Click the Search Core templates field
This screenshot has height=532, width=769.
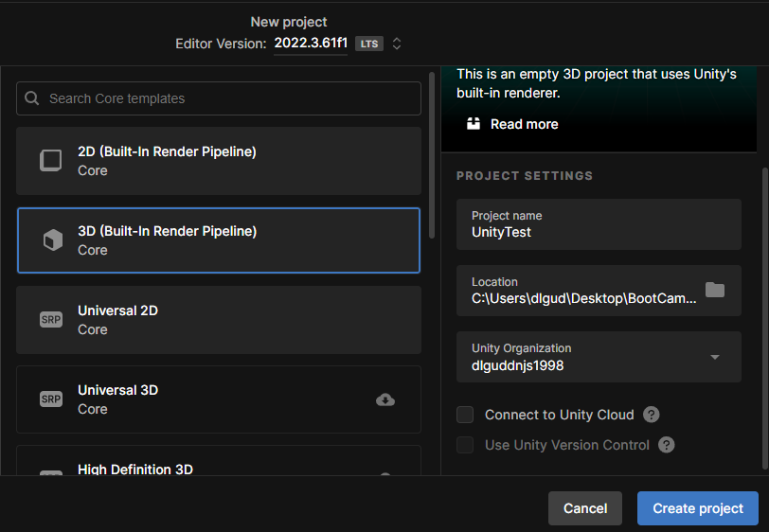(x=219, y=98)
